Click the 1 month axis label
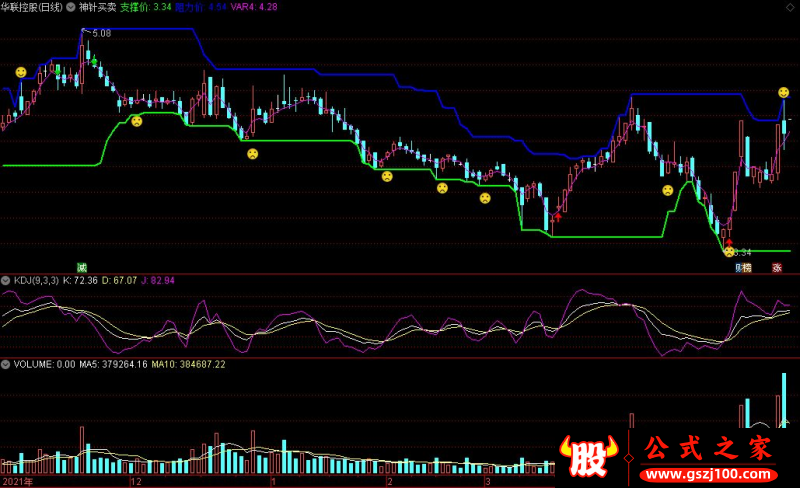 coord(273,481)
